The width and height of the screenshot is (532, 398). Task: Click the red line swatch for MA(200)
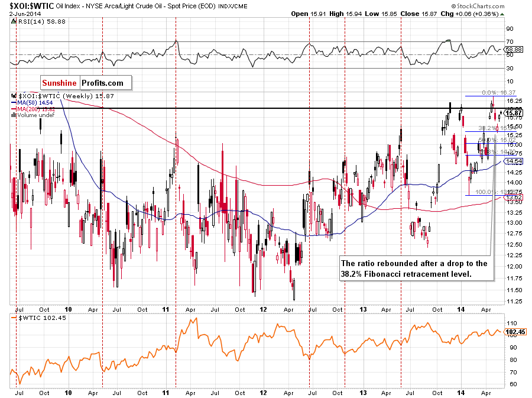(x=14, y=109)
